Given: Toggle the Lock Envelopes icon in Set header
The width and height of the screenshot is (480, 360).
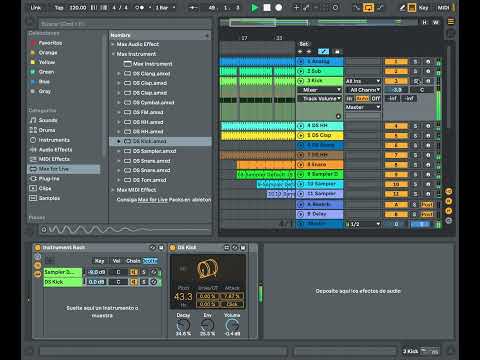Looking at the screenshot, I should point(337,52).
